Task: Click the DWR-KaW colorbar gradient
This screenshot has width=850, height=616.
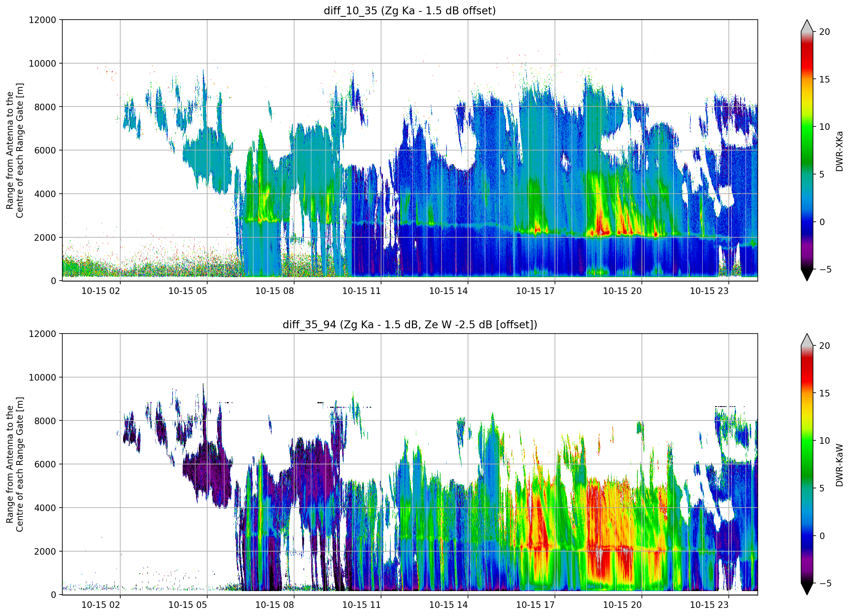Action: click(x=807, y=464)
